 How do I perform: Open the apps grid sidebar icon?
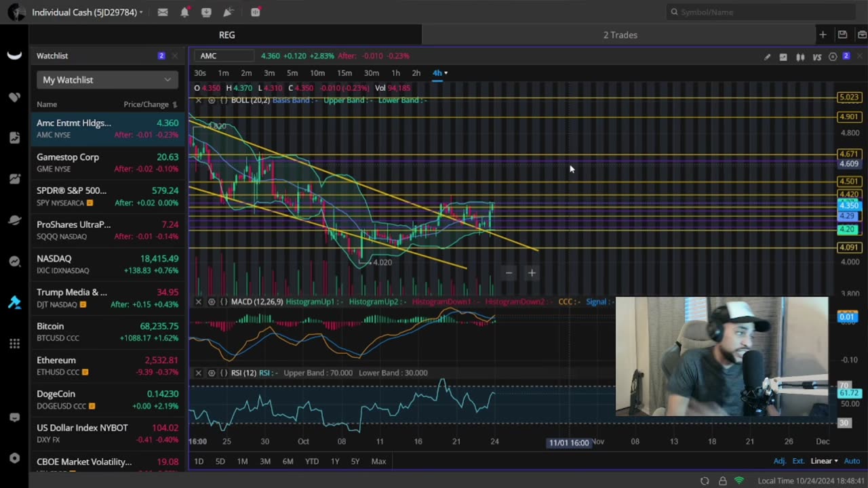pyautogui.click(x=14, y=344)
